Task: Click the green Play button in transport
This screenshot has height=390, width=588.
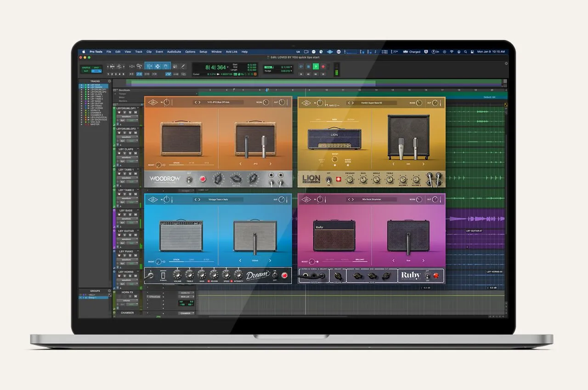Action: tap(316, 67)
